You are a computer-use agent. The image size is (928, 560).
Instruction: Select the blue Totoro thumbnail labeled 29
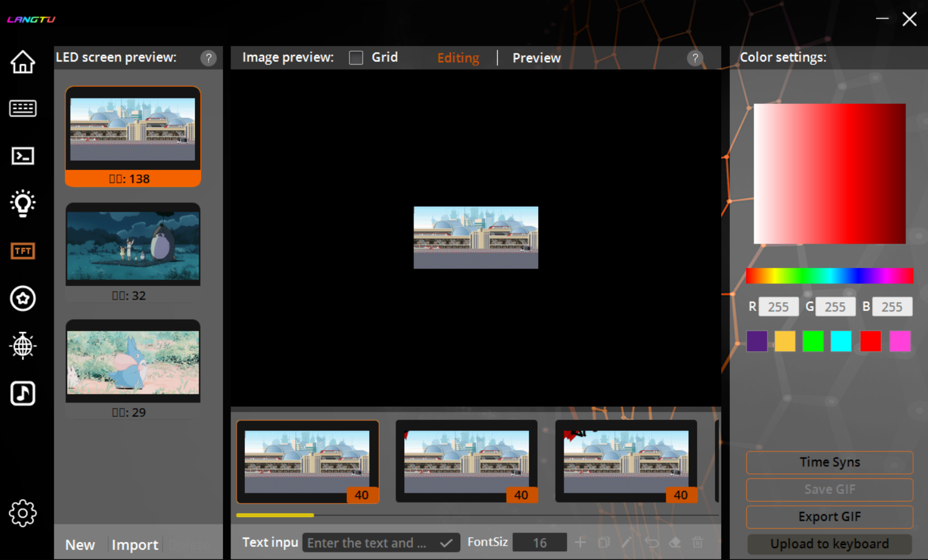click(x=133, y=369)
